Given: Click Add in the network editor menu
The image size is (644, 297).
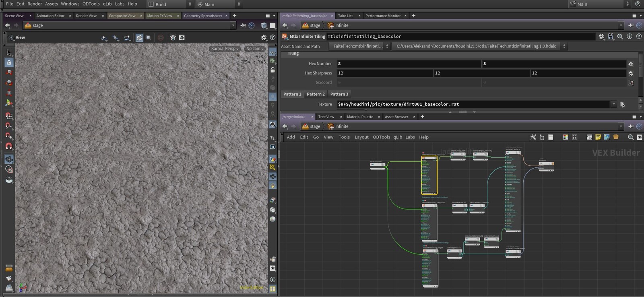Looking at the screenshot, I should click(291, 137).
